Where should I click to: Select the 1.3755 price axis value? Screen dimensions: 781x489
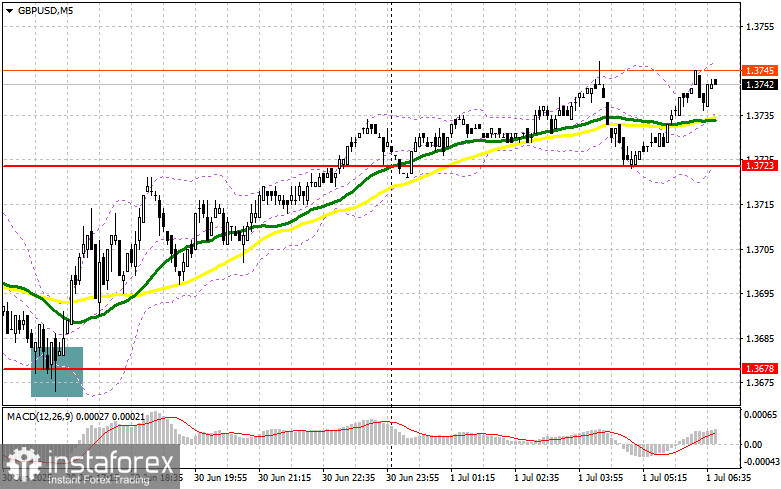tap(761, 26)
